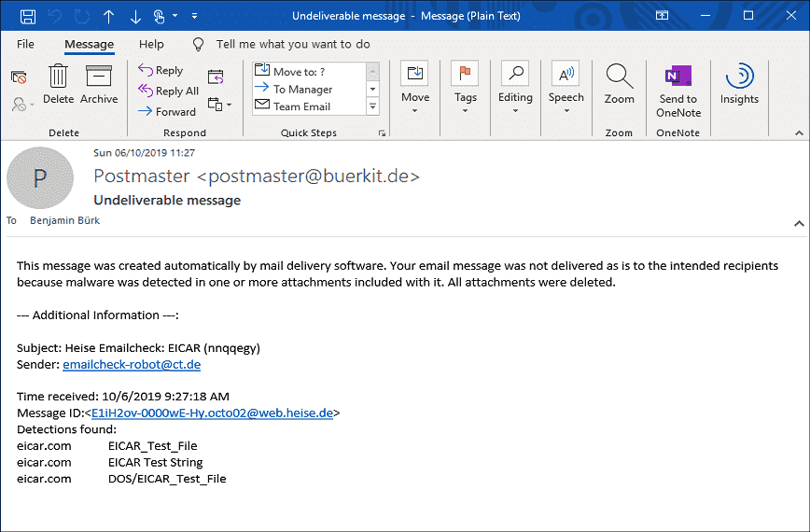The height and width of the screenshot is (532, 810).
Task: Click the Ignore conversation icon
Action: pos(19,77)
